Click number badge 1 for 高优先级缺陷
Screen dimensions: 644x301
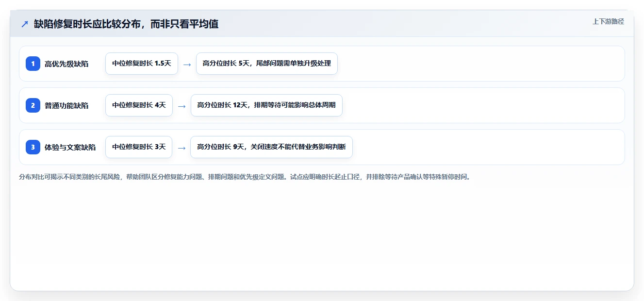pos(33,64)
